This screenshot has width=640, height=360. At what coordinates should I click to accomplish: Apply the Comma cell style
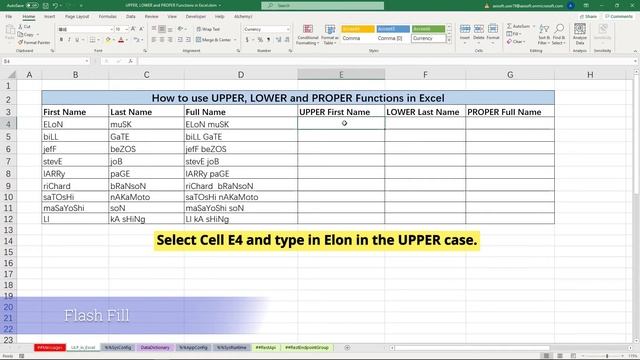coord(358,38)
